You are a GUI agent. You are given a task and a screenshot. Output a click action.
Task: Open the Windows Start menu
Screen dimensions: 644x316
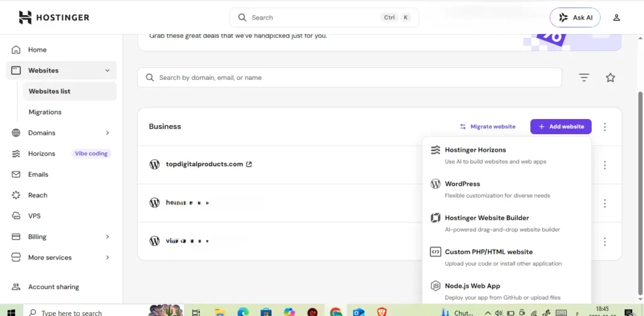11,313
